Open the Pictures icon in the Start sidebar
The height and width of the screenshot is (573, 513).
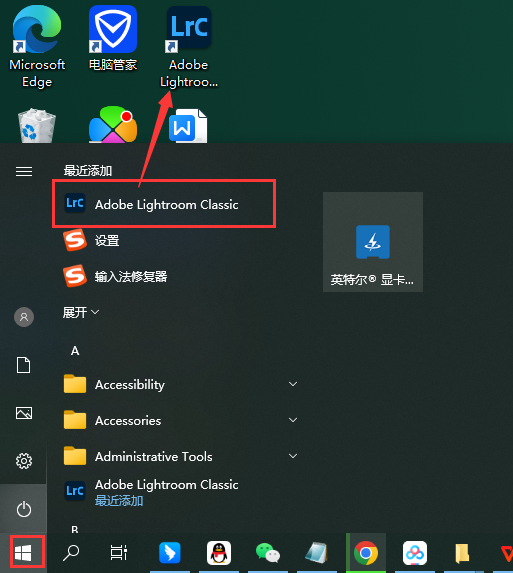tap(24, 413)
